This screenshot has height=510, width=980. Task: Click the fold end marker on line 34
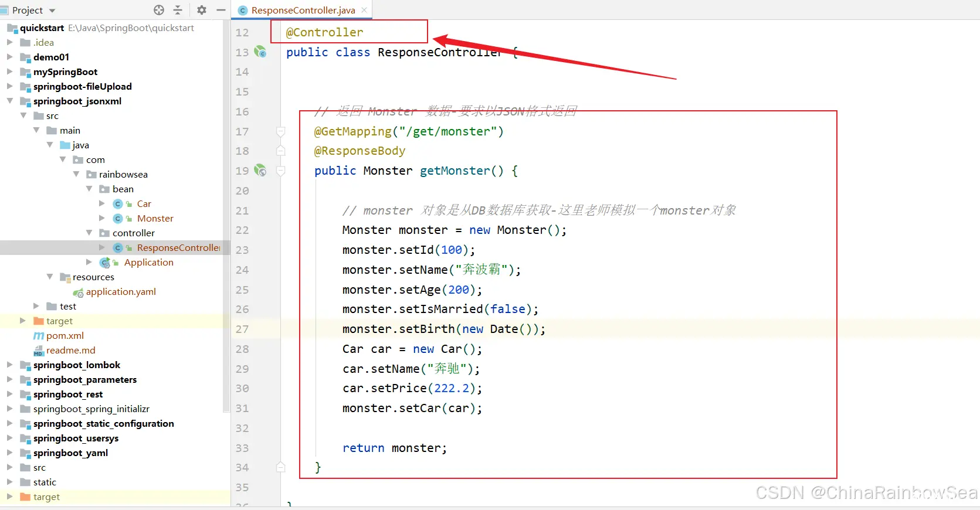281,467
